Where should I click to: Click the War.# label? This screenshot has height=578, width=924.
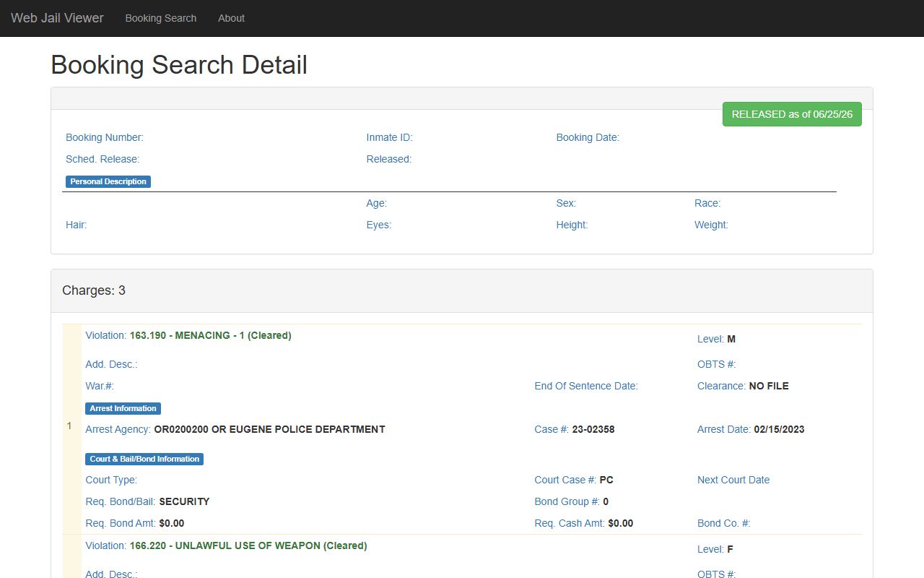pos(100,386)
